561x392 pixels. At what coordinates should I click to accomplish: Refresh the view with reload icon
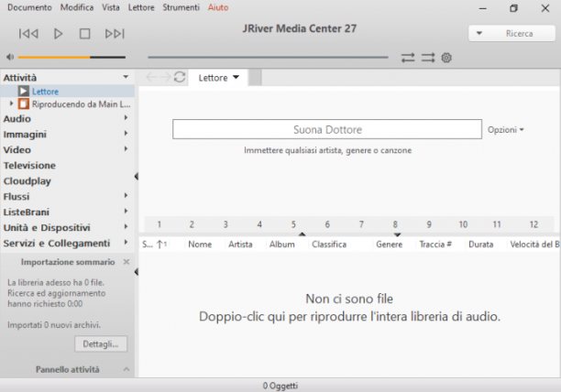[x=180, y=77]
